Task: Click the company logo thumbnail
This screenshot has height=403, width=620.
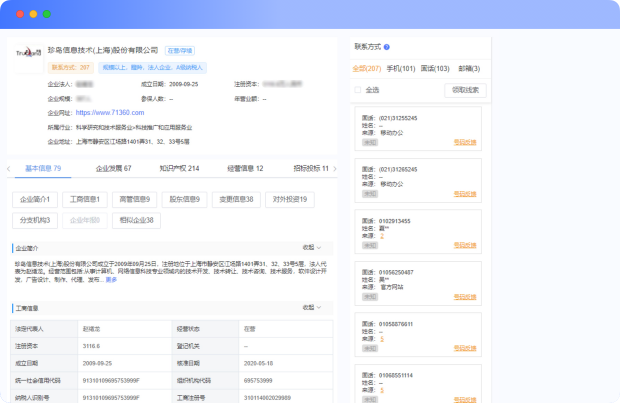Action: 29,52
